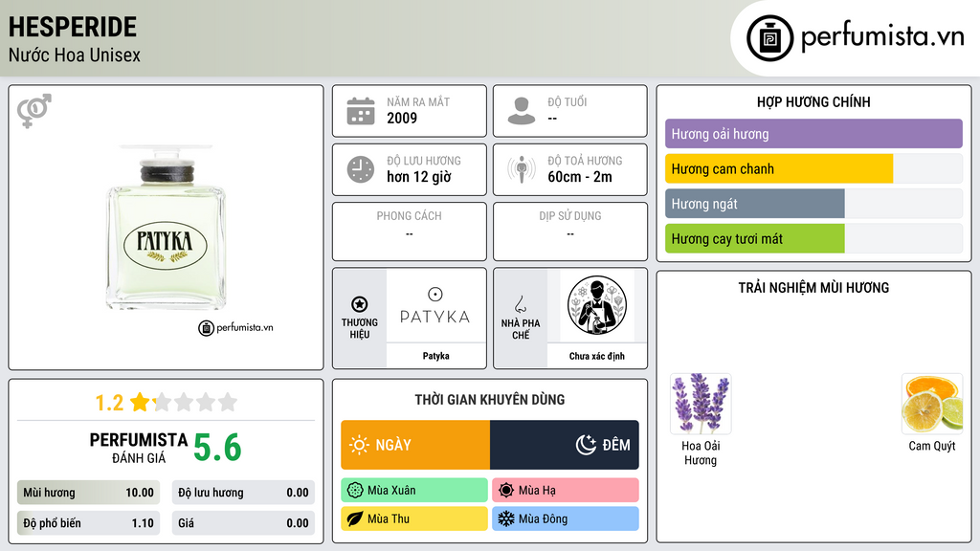The image size is (980, 551).
Task: Click the calendar icon beside Năm ra mắt
Action: (361, 111)
